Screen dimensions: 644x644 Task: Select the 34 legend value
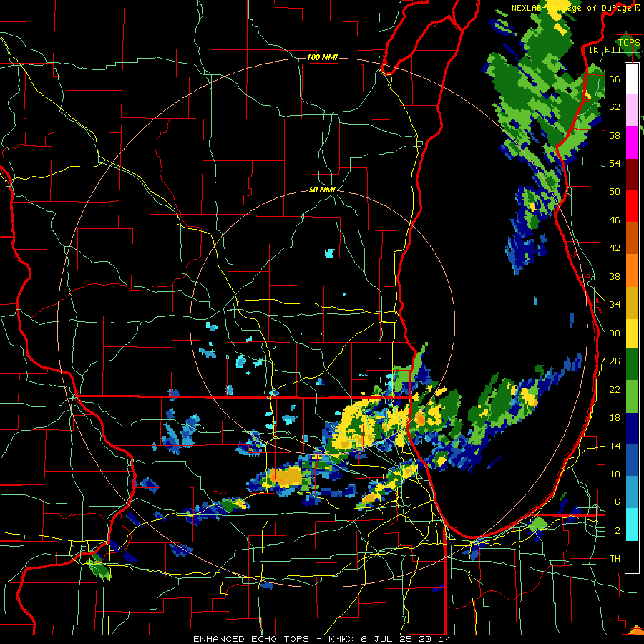click(x=615, y=304)
